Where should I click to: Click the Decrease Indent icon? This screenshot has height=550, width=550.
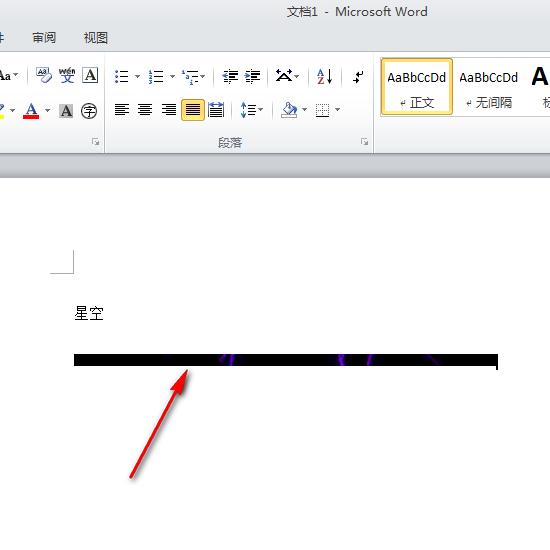pos(230,76)
